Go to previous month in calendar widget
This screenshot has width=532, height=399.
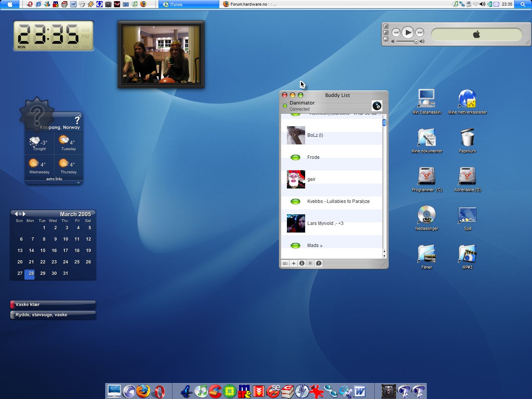(x=16, y=214)
